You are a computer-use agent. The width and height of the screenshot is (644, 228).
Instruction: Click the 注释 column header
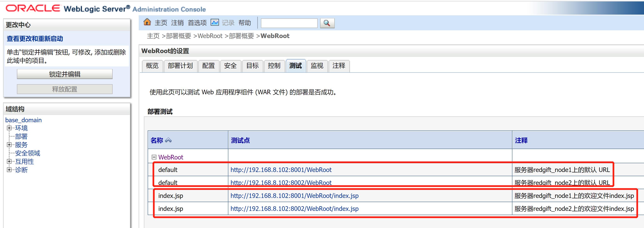521,140
